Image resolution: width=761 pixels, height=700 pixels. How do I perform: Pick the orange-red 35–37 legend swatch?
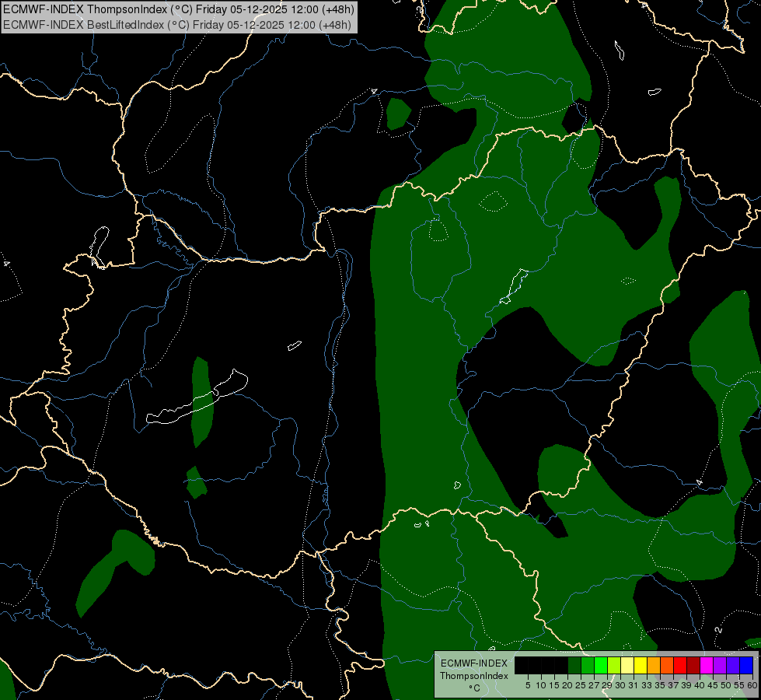click(667, 665)
